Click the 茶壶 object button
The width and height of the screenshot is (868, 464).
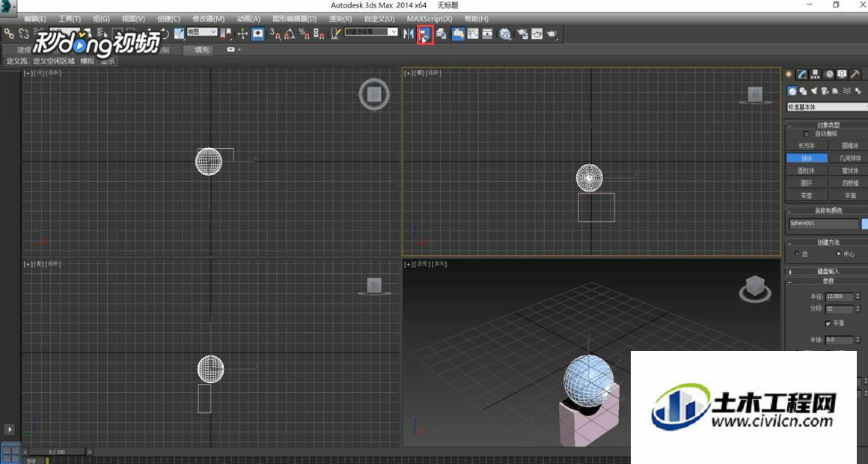[x=807, y=195]
